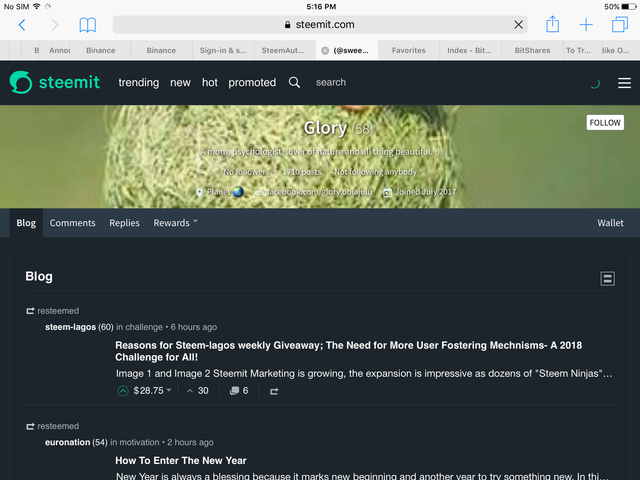This screenshot has width=640, height=480.
Task: Switch to the SteemAut... browser tab
Action: point(283,51)
